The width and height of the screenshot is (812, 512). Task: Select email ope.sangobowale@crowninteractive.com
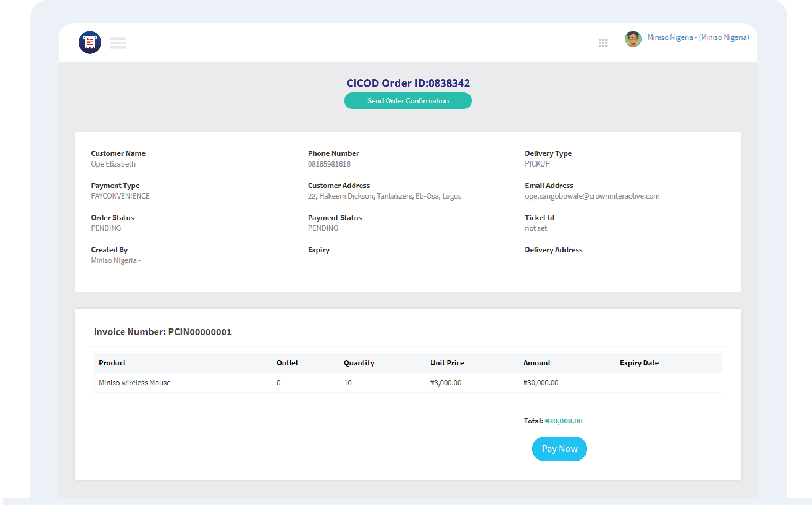coord(592,196)
